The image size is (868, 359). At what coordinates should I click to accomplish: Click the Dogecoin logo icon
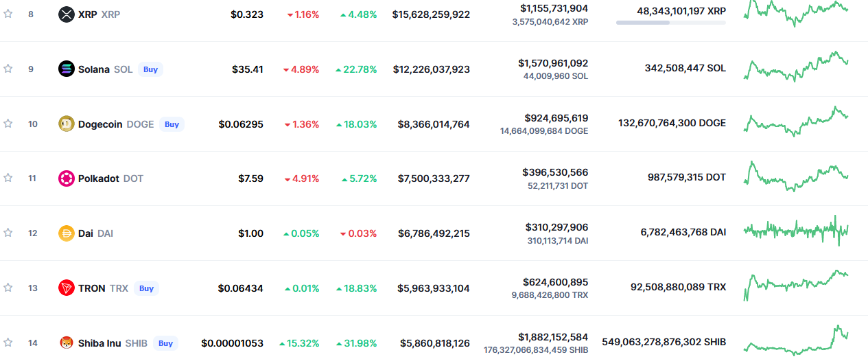[67, 124]
